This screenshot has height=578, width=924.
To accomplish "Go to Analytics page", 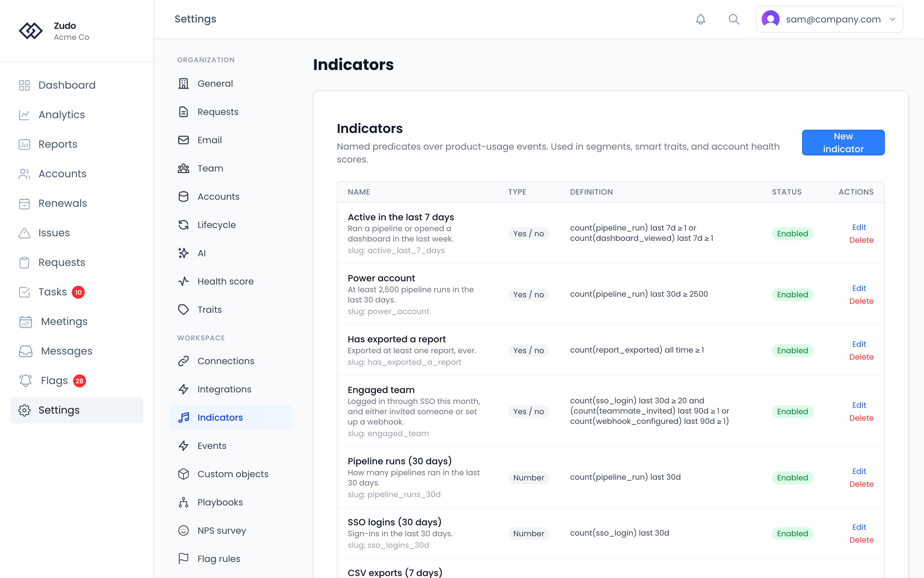I will point(77,115).
